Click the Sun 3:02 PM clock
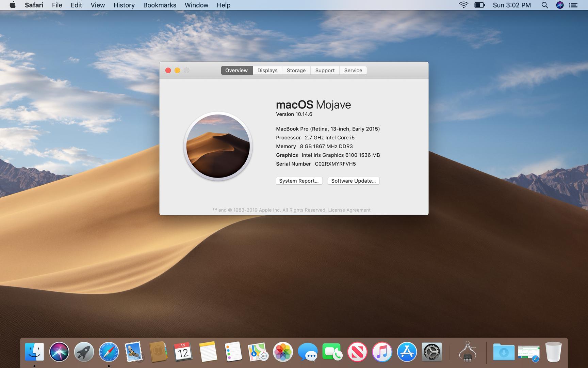The height and width of the screenshot is (368, 588). pyautogui.click(x=512, y=5)
